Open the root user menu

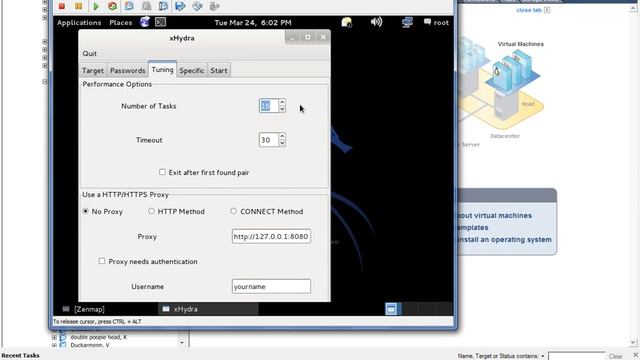click(x=436, y=22)
